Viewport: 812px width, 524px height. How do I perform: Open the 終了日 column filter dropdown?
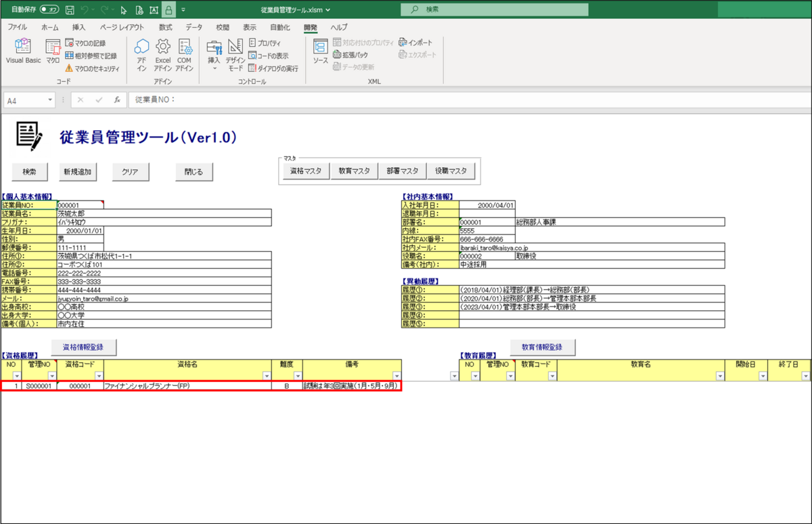tap(805, 376)
